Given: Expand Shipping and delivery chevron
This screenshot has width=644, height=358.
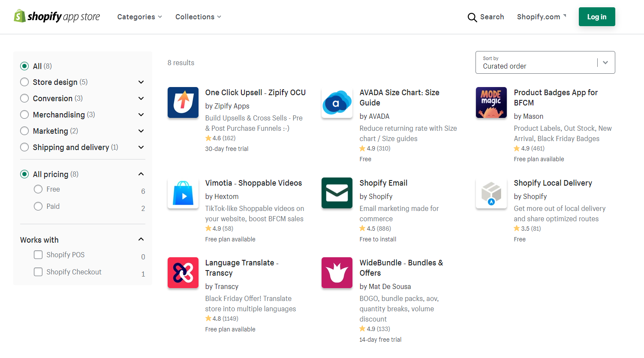Looking at the screenshot, I should 141,147.
